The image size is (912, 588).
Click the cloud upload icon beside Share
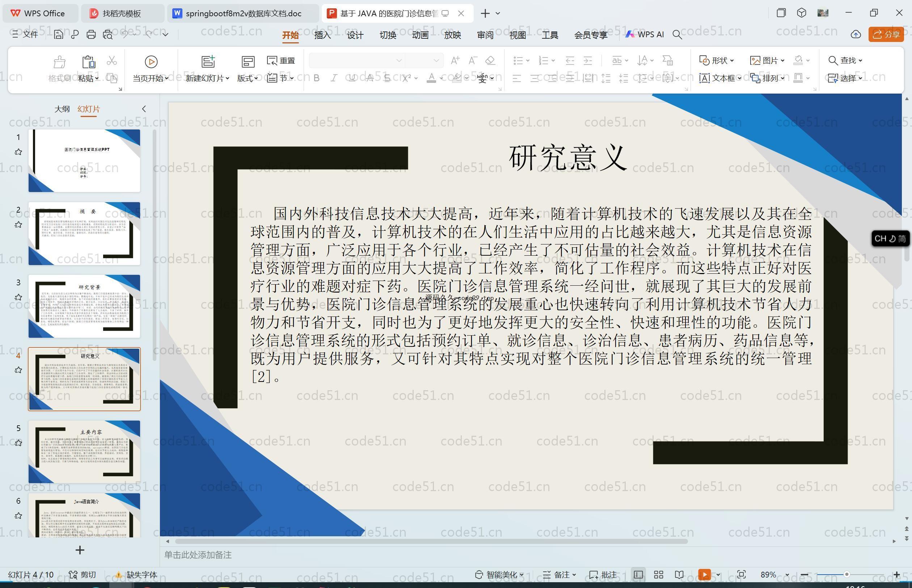click(x=856, y=34)
